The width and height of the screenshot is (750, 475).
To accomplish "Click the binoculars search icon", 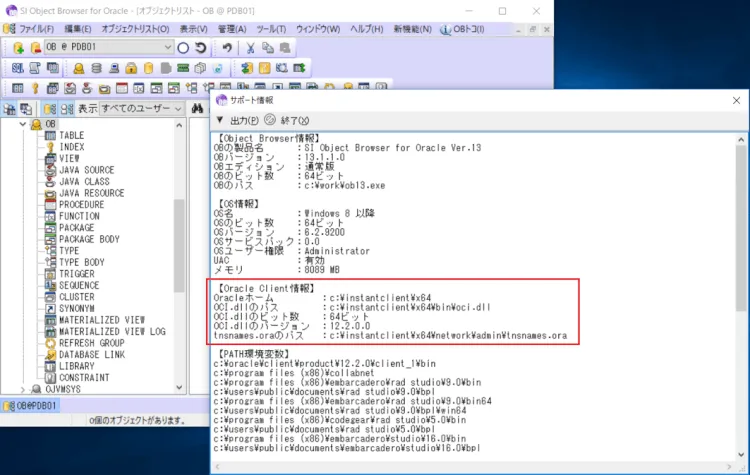I will 197,109.
